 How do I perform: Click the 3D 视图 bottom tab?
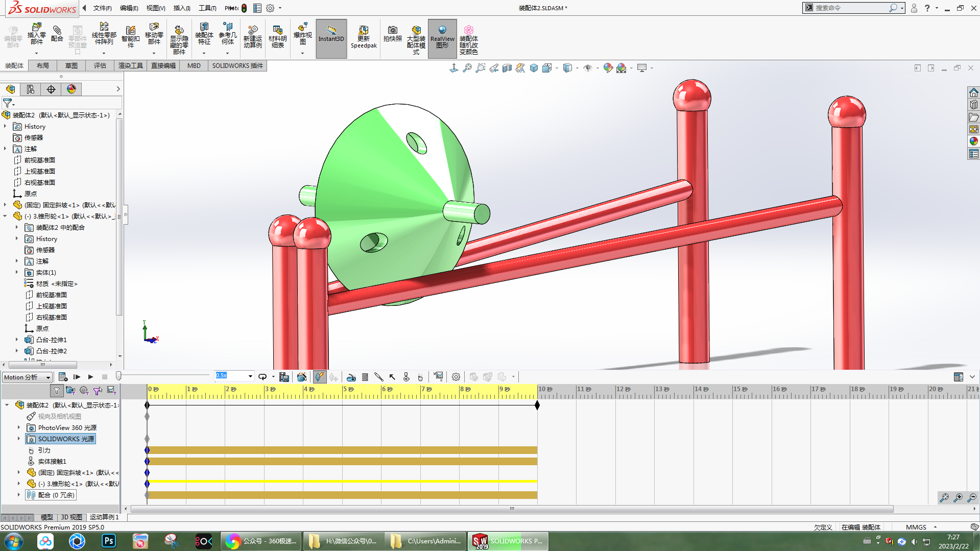pos(71,517)
